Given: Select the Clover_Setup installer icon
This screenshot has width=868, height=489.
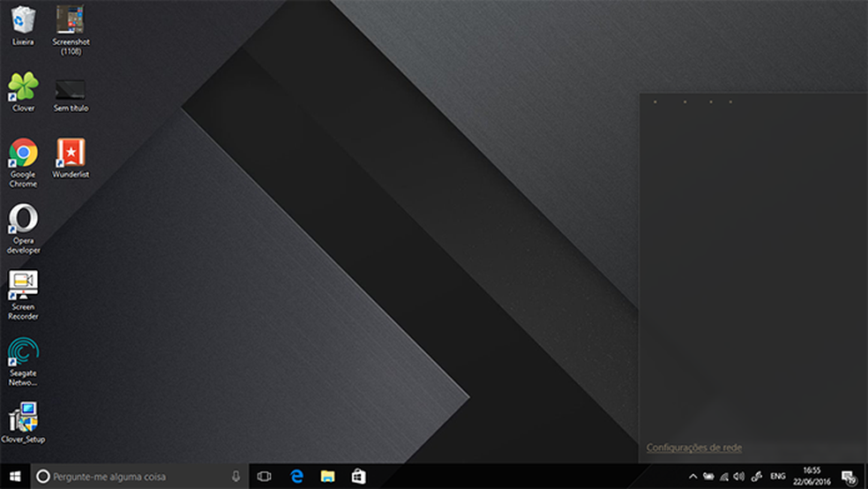Looking at the screenshot, I should 23,423.
